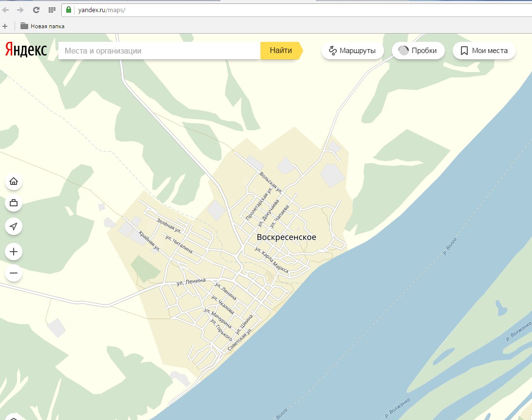This screenshot has height=420, width=532.
Task: Open Мои места bookmarks
Action: [x=484, y=51]
